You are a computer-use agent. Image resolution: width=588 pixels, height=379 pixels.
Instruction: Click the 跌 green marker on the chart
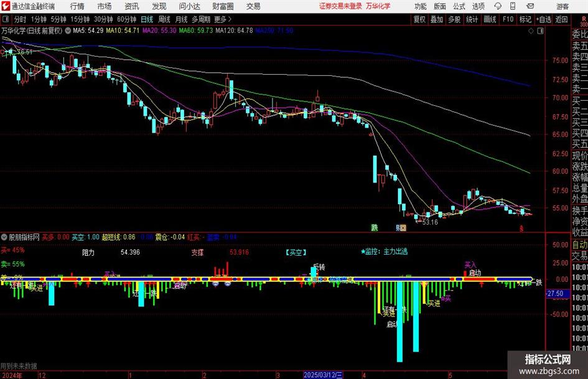point(374,227)
